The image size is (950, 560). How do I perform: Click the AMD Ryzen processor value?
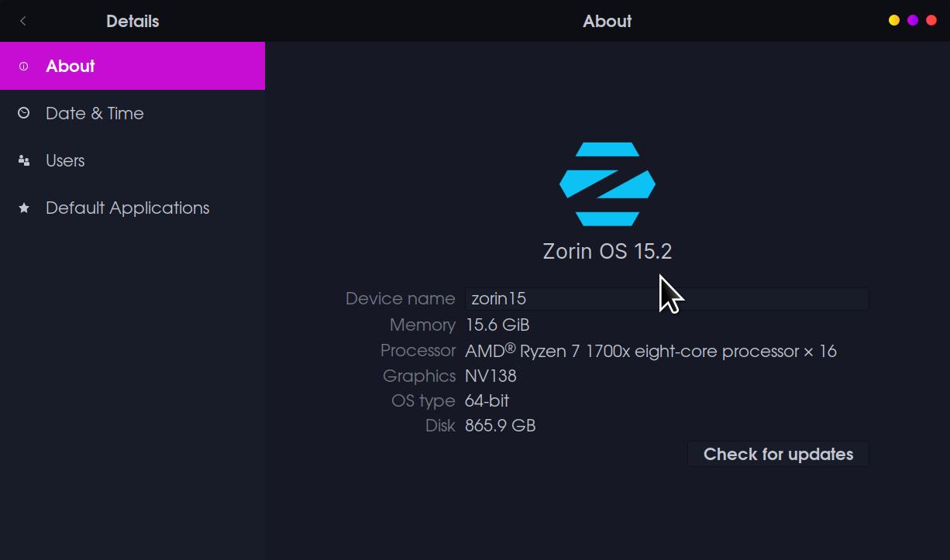pos(650,352)
